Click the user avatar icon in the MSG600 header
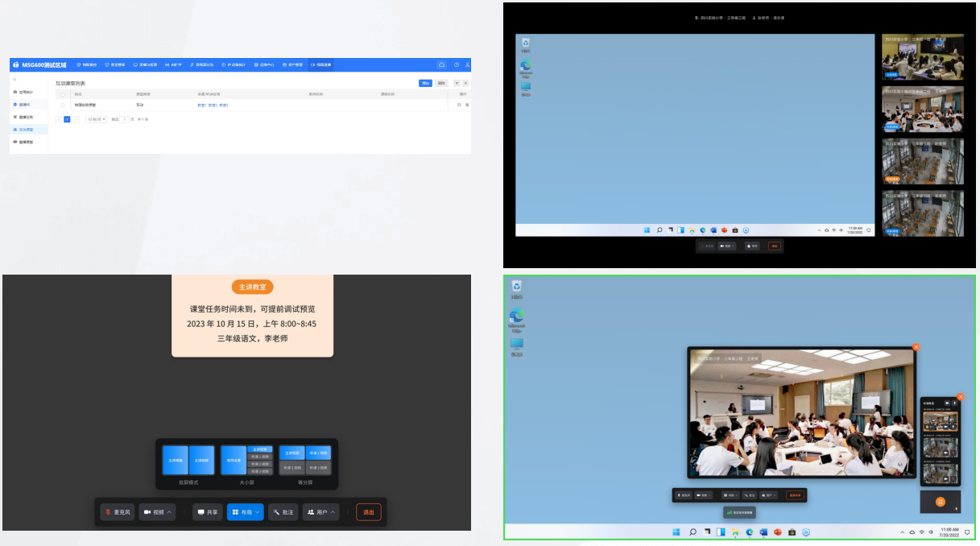The height and width of the screenshot is (546, 980). tap(468, 64)
